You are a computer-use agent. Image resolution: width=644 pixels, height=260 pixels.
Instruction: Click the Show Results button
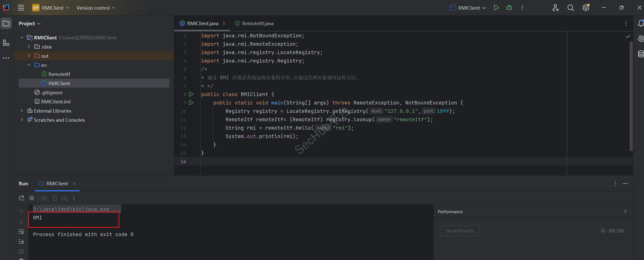[x=459, y=231]
